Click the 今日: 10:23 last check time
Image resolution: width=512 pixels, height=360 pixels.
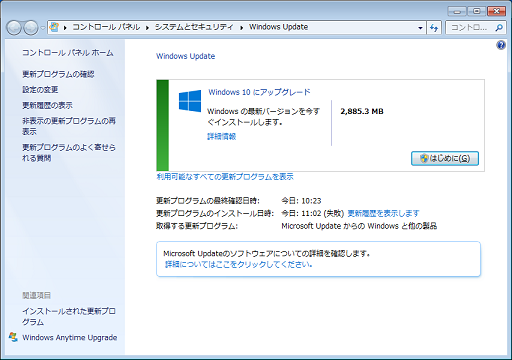[x=301, y=201]
